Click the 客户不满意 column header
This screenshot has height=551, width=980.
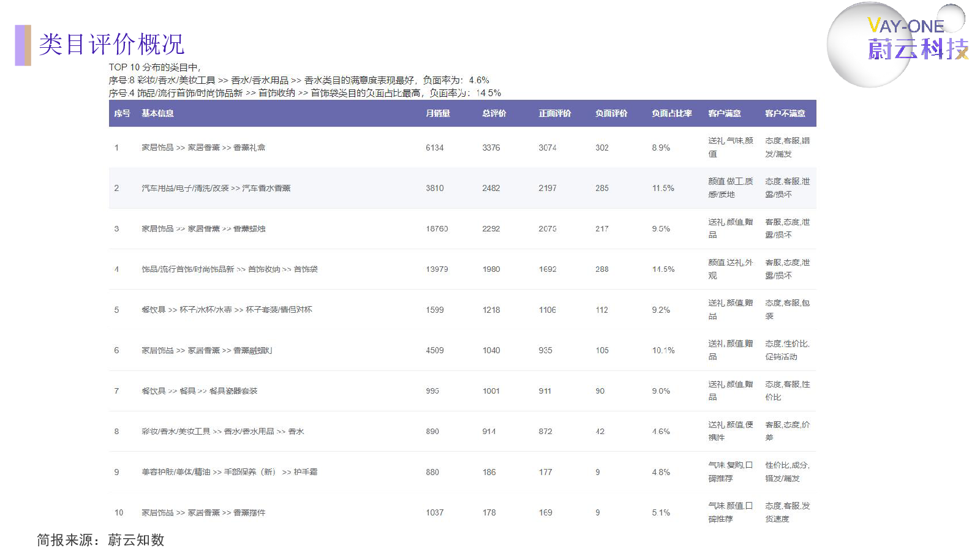coord(785,113)
